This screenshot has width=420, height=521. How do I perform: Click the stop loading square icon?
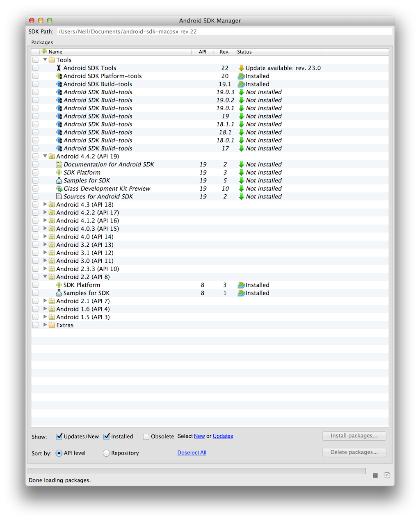pos(375,475)
